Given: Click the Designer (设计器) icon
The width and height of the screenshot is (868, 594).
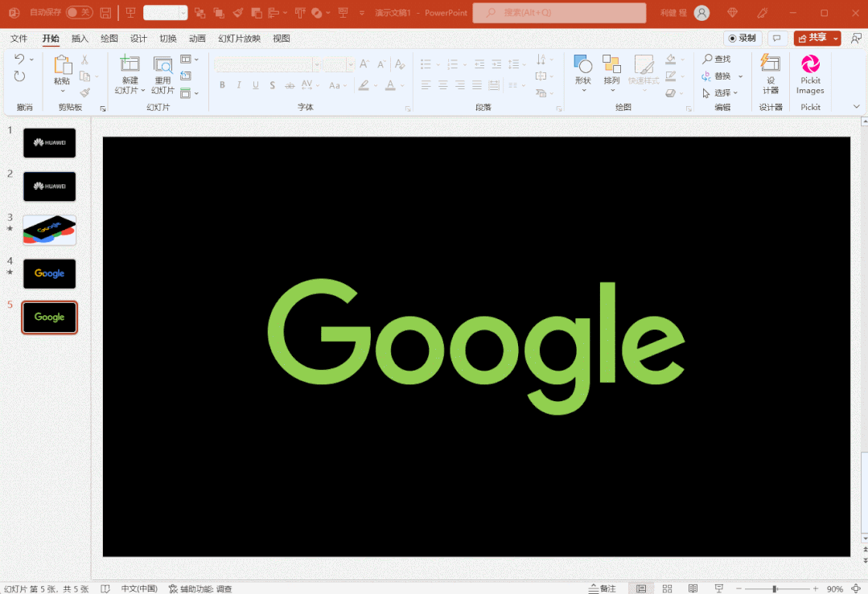Looking at the screenshot, I should tap(770, 63).
